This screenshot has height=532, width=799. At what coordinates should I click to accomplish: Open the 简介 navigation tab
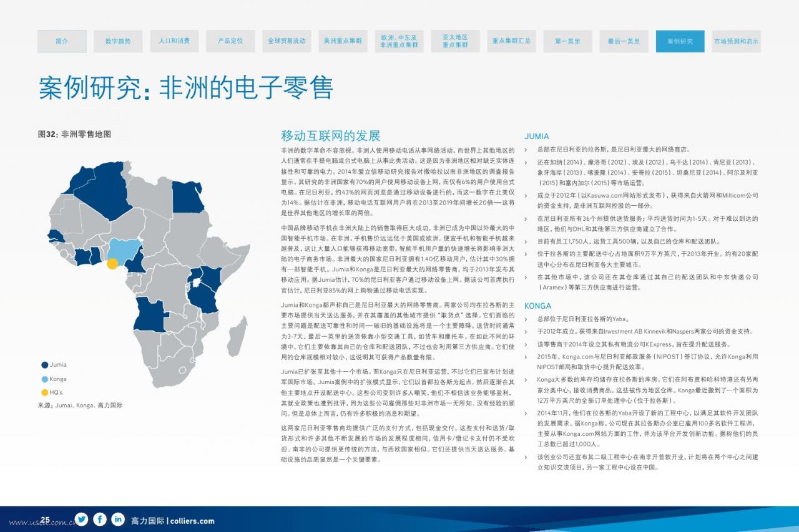(x=62, y=41)
